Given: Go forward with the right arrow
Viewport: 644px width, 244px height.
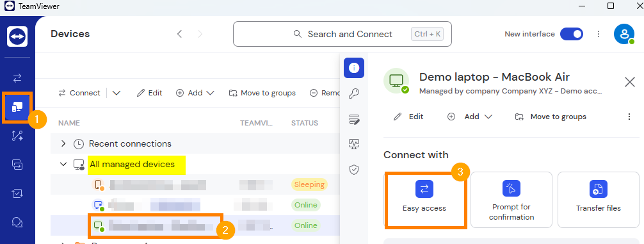Looking at the screenshot, I should pos(200,34).
